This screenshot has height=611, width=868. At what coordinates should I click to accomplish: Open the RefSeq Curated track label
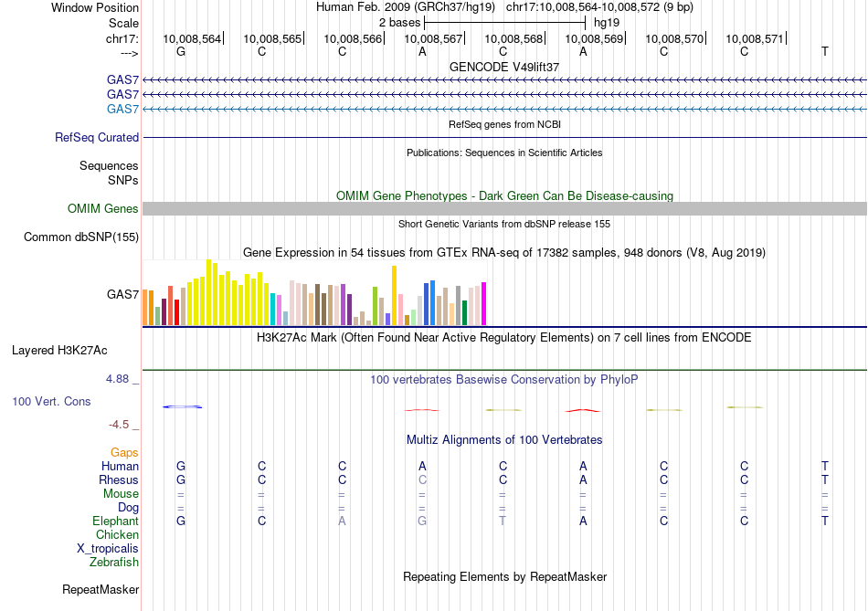point(96,137)
